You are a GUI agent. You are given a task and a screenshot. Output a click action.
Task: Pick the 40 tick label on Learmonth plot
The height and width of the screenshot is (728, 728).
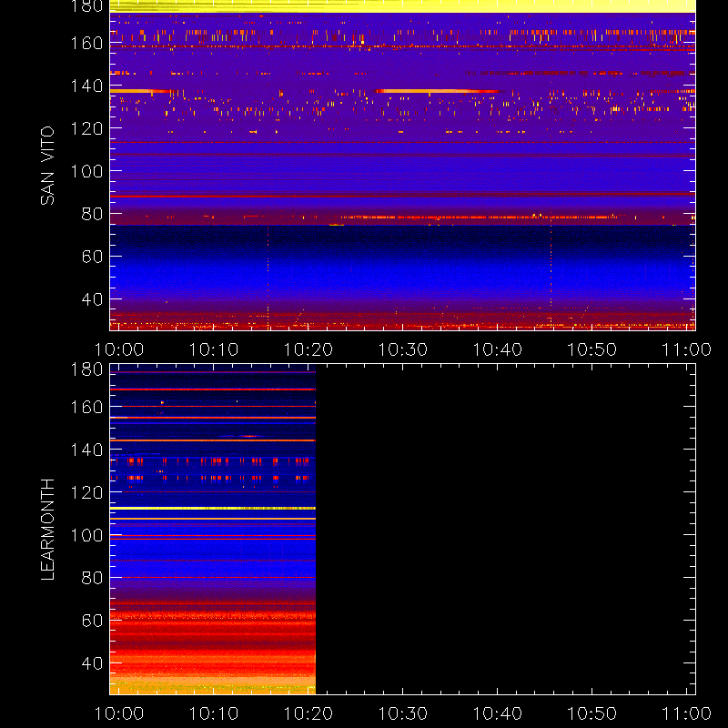coord(92,663)
